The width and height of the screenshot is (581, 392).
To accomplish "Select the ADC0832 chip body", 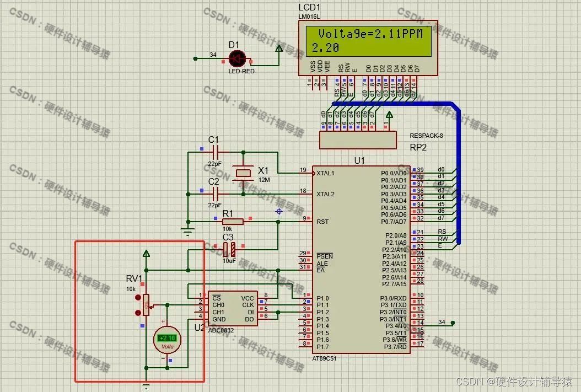I will [x=233, y=308].
